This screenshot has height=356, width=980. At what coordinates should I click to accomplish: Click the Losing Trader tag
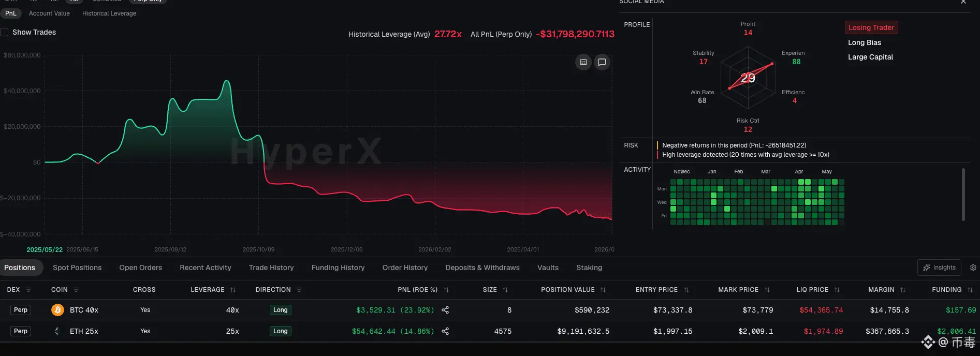[x=871, y=27]
